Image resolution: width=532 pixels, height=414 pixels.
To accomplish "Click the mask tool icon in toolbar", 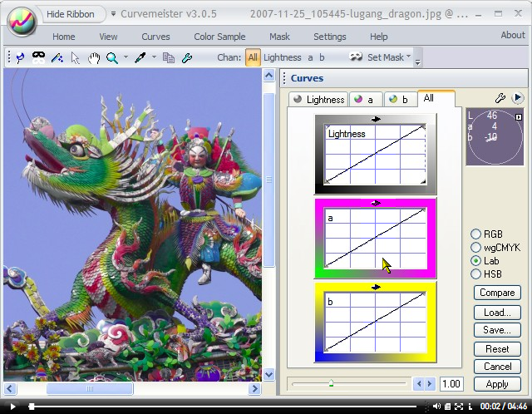I will click(38, 57).
